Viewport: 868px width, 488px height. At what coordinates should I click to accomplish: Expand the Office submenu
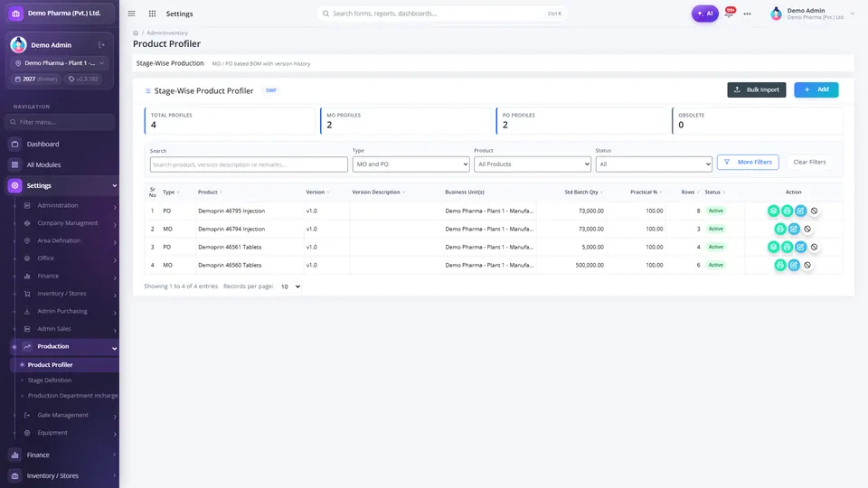click(70, 258)
